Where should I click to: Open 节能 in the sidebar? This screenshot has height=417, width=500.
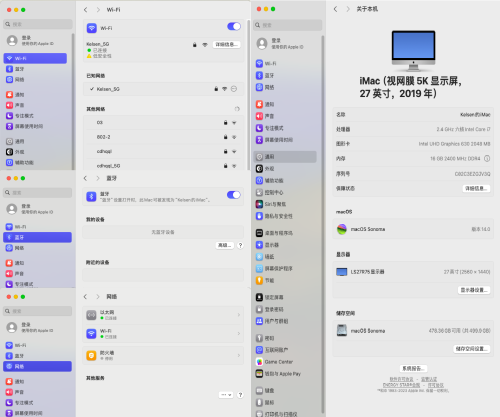point(265,280)
